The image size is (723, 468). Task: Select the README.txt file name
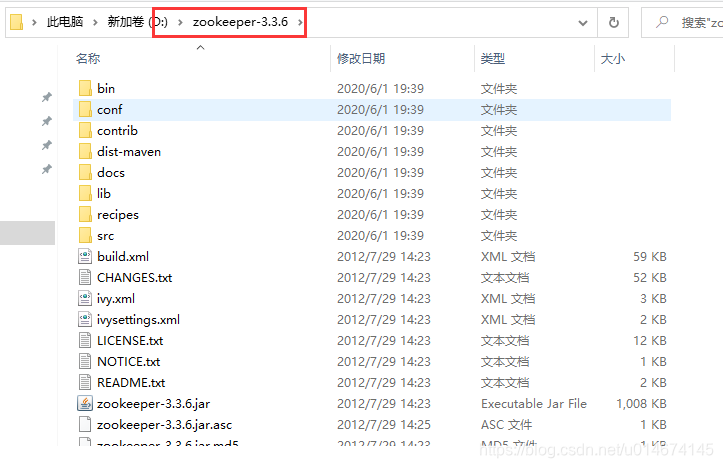[x=131, y=383]
